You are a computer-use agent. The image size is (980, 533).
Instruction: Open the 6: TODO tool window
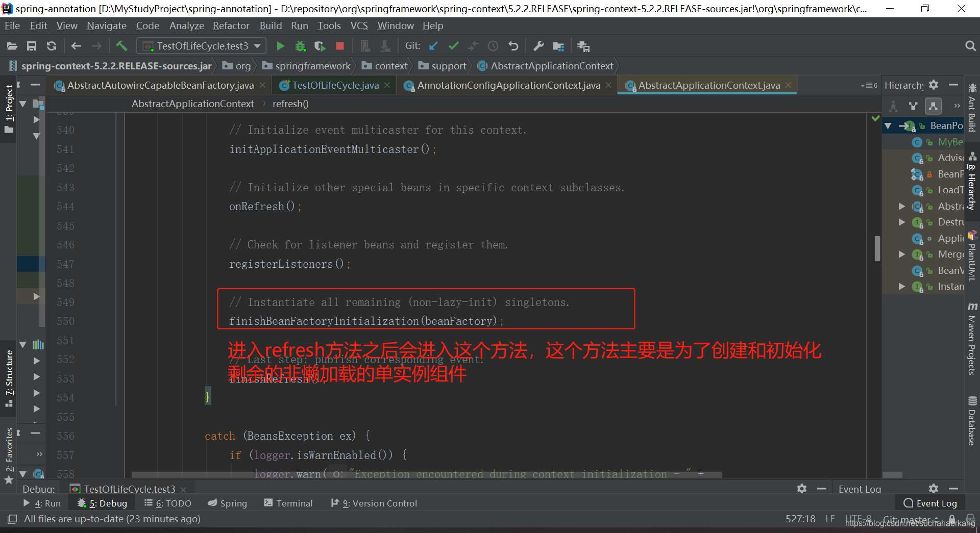(168, 503)
